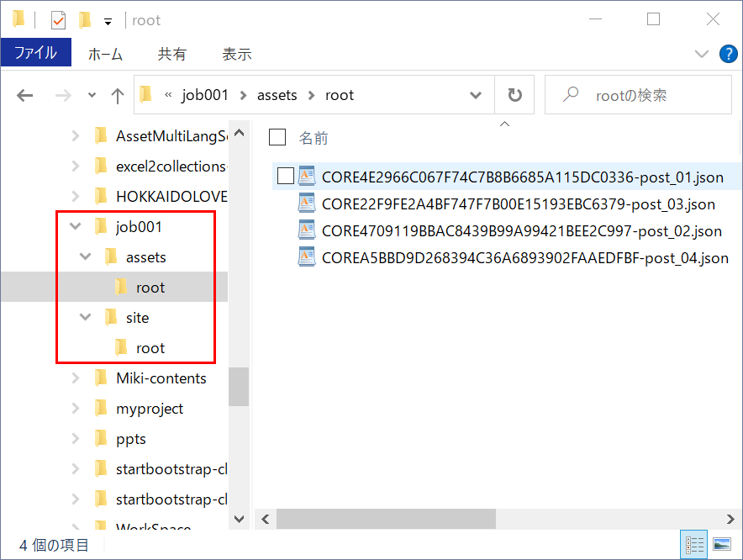The image size is (743, 560).
Task: Open the Customize Quick Access Toolbar dropdown
Action: coord(108,21)
